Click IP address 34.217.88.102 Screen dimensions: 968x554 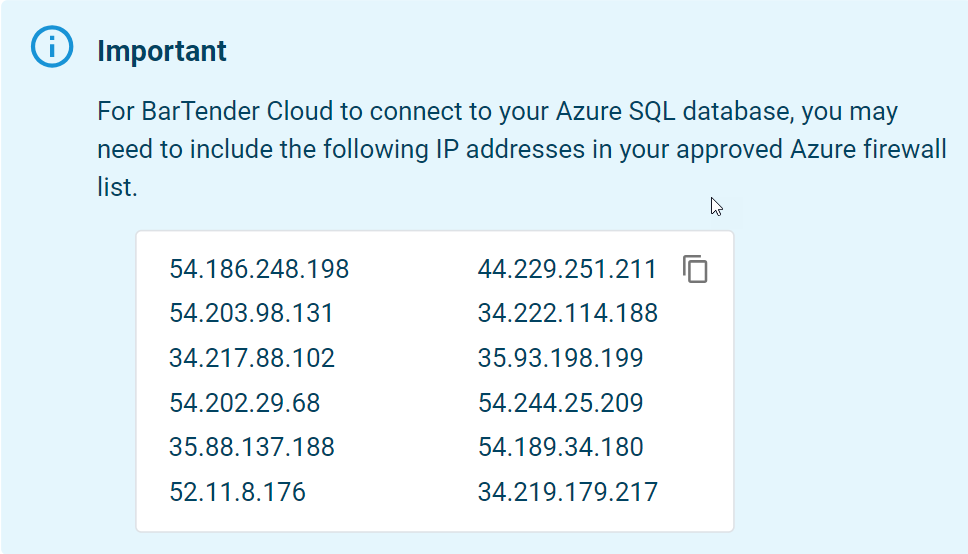pyautogui.click(x=252, y=358)
